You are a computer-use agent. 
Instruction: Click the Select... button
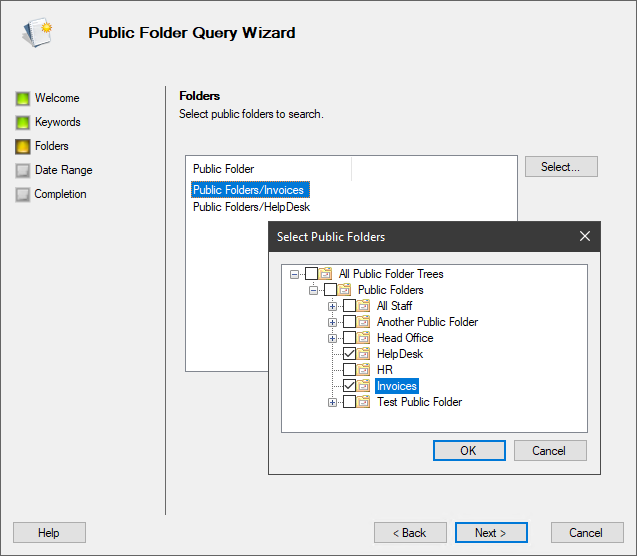point(561,167)
